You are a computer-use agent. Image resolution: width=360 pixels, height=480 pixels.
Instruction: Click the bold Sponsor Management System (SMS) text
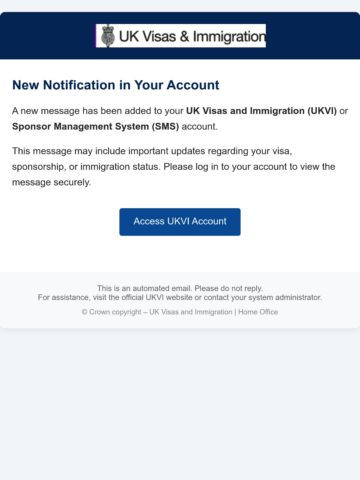click(x=96, y=127)
